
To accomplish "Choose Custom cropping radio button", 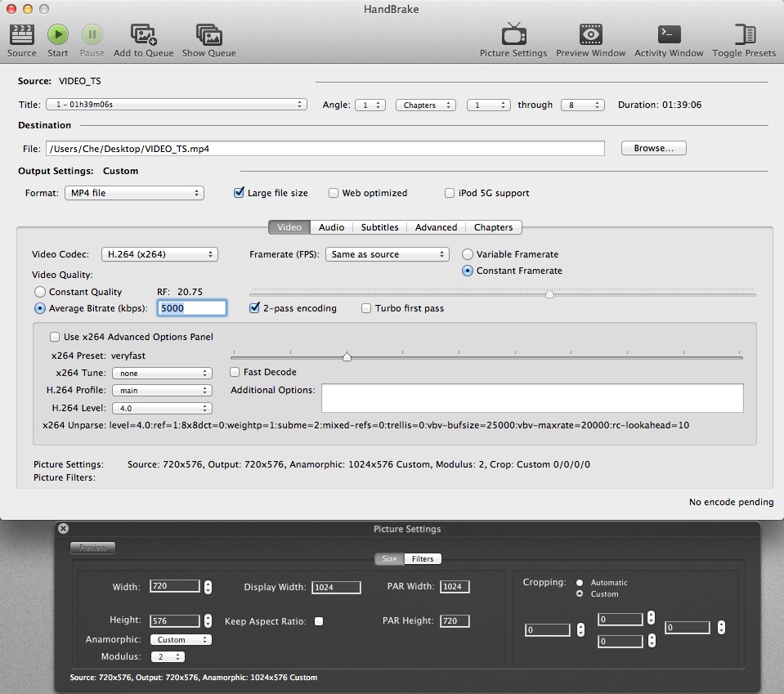I will (580, 594).
